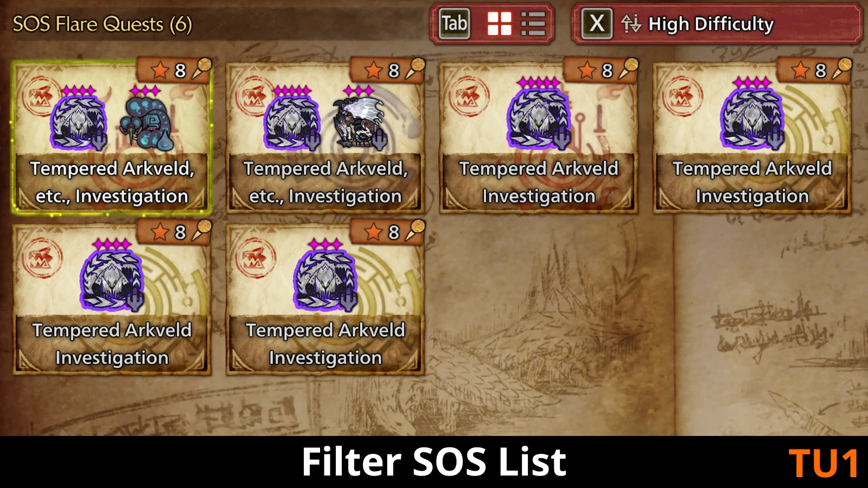Click the 8-star badge on bottom-middle quest

pos(387,232)
